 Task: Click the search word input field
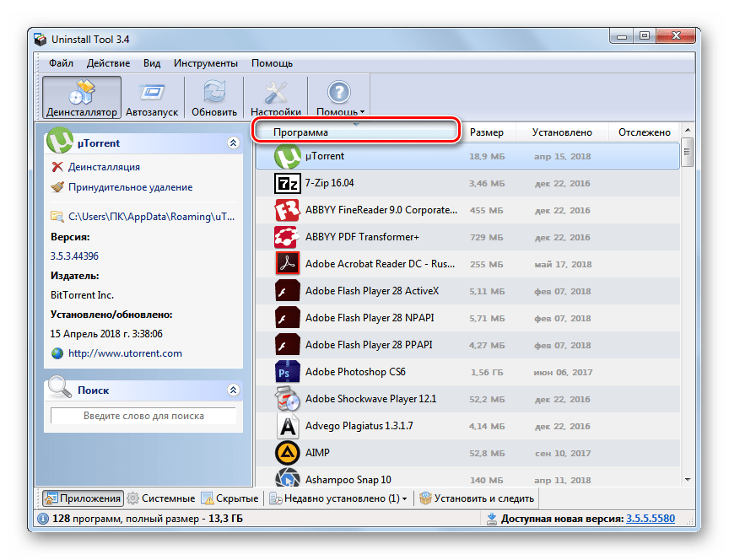tap(143, 416)
